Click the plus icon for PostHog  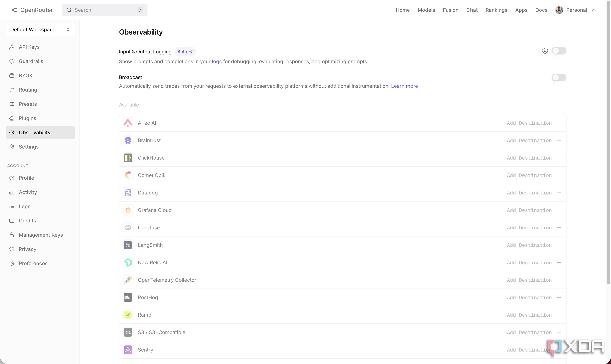[x=559, y=297]
